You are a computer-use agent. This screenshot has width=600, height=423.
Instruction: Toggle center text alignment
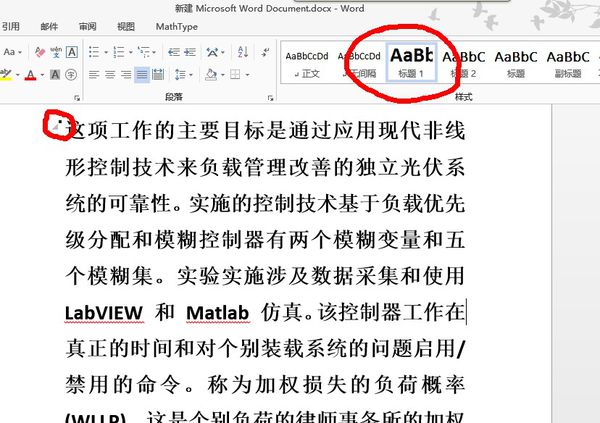(110, 74)
